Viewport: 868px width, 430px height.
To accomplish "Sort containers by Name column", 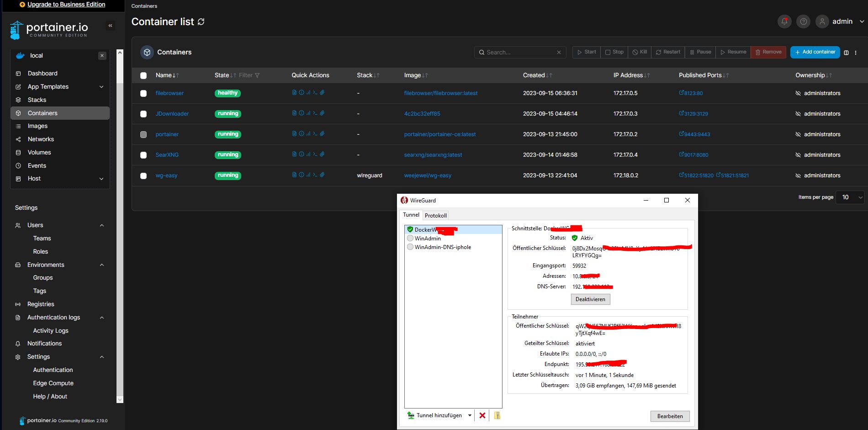I will pos(167,75).
